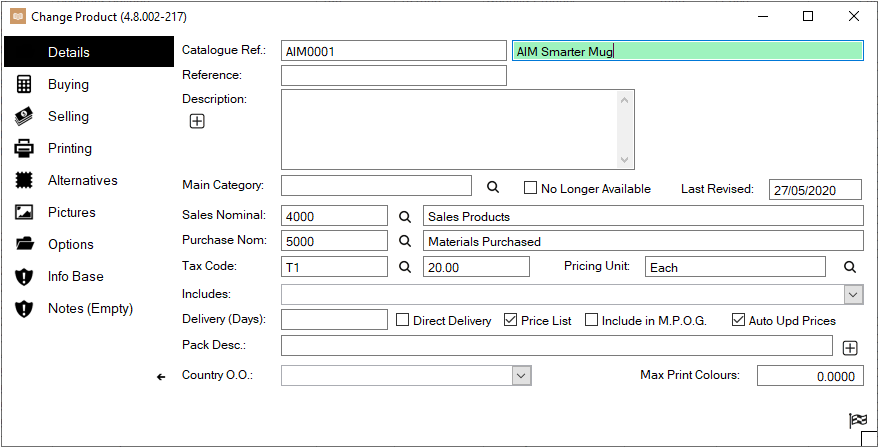The height and width of the screenshot is (448, 879).
Task: Go to the Alternatives tab
Action: [83, 181]
